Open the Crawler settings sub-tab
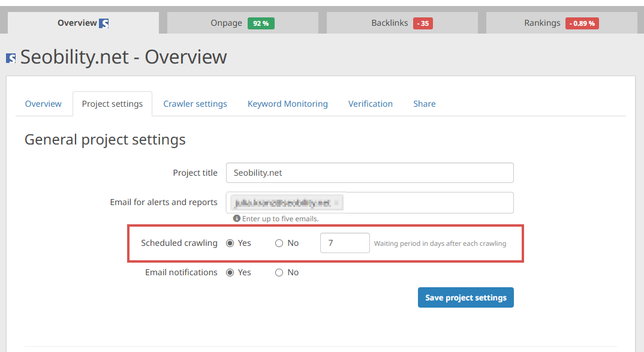 coord(195,104)
